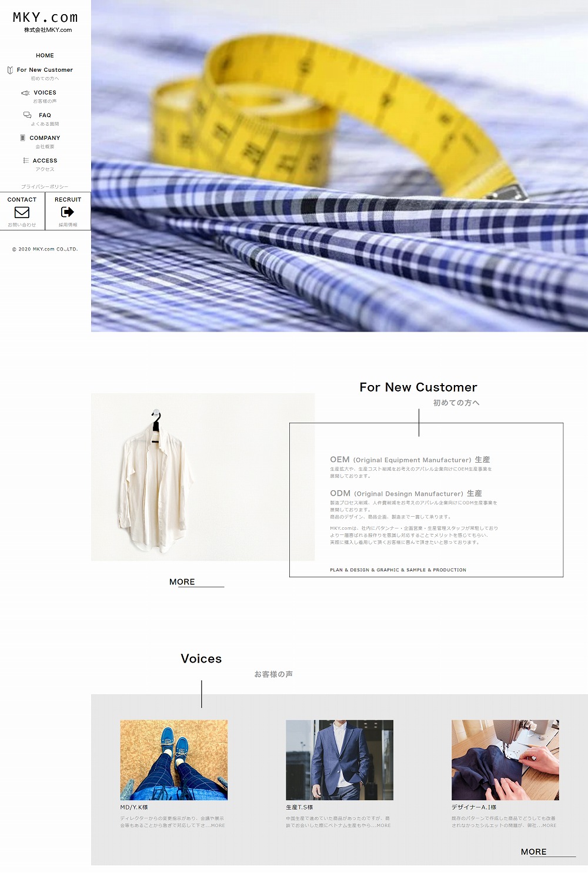Click the list icon beside ACCESS

[x=26, y=160]
